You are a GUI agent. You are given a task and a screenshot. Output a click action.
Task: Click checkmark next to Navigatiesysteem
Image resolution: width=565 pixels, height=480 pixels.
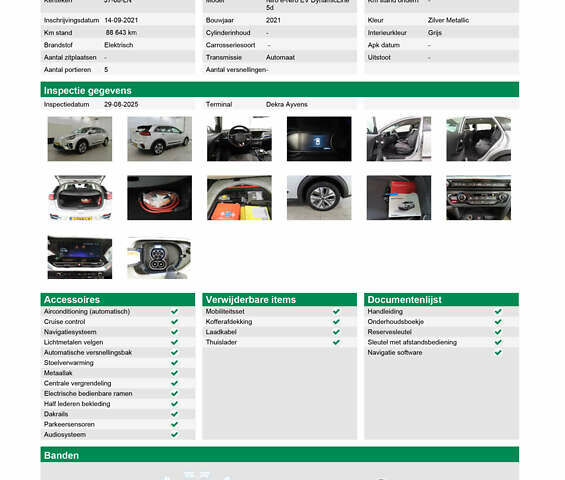[174, 332]
